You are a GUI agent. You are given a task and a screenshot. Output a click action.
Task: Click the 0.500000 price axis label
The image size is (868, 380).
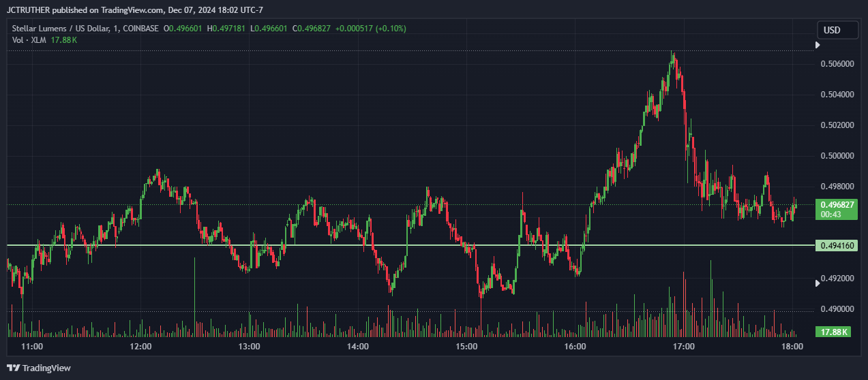point(837,156)
